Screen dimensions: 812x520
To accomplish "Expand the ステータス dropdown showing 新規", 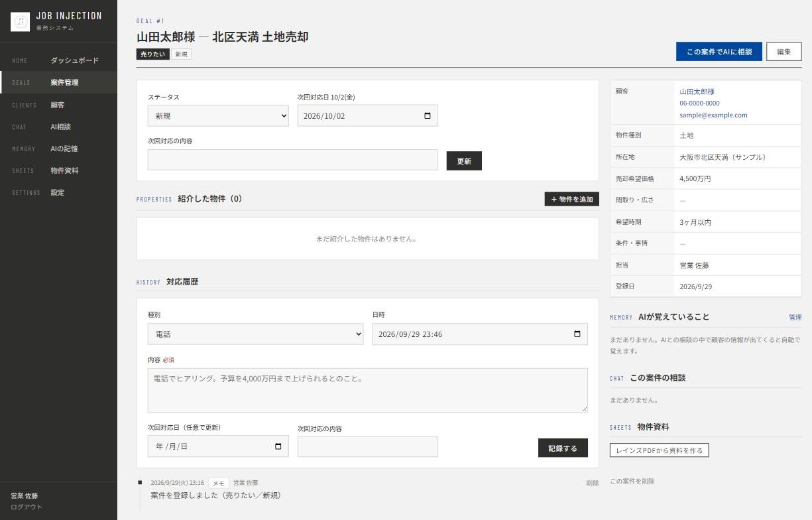I will (218, 116).
